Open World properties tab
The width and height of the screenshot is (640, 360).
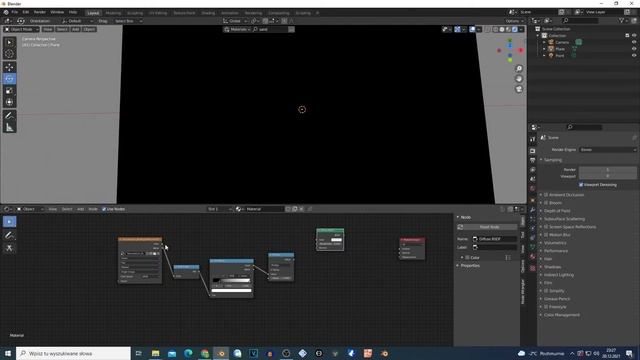click(532, 189)
